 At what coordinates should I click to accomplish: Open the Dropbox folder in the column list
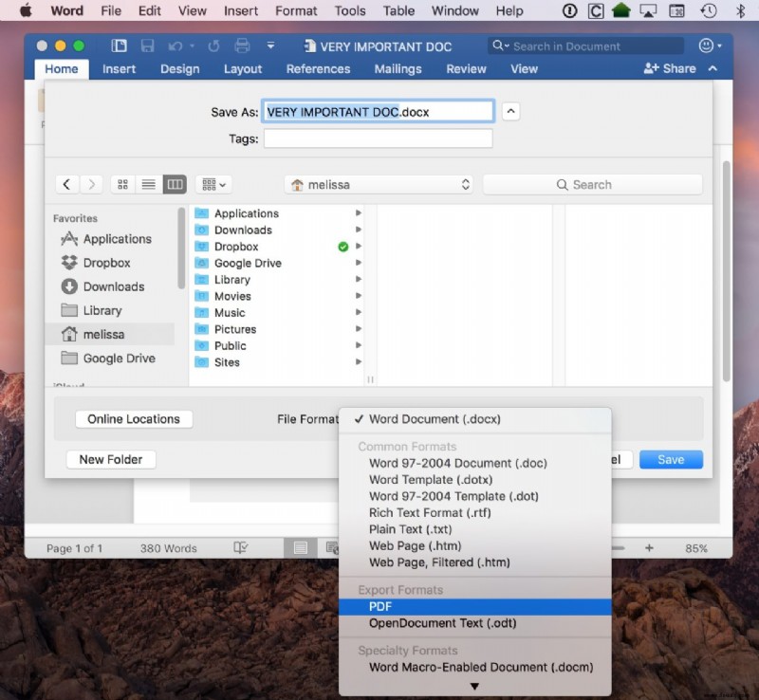point(277,247)
